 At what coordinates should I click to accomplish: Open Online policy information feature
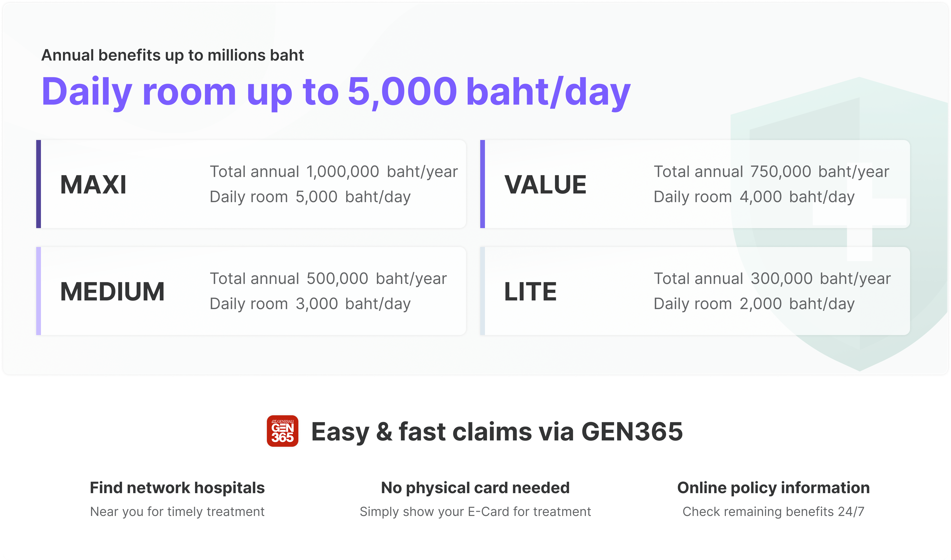click(x=773, y=499)
